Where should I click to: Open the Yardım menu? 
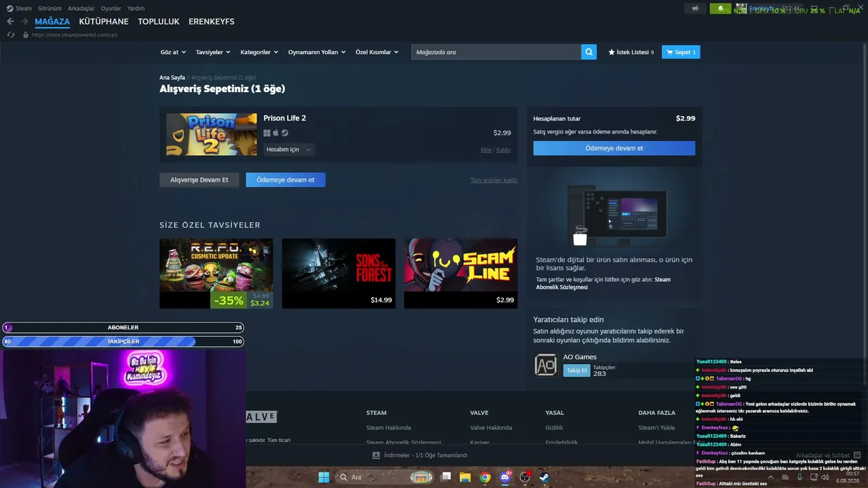pos(136,9)
